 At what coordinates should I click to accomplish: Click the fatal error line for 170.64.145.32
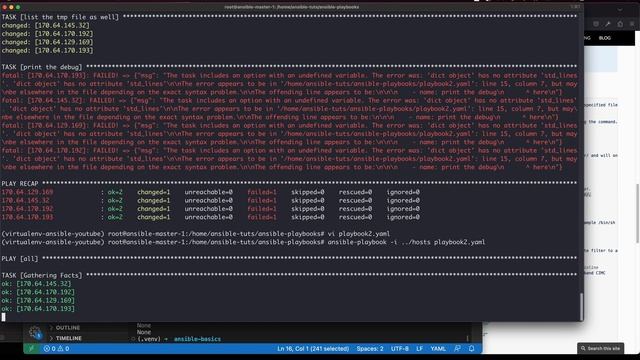(x=289, y=109)
